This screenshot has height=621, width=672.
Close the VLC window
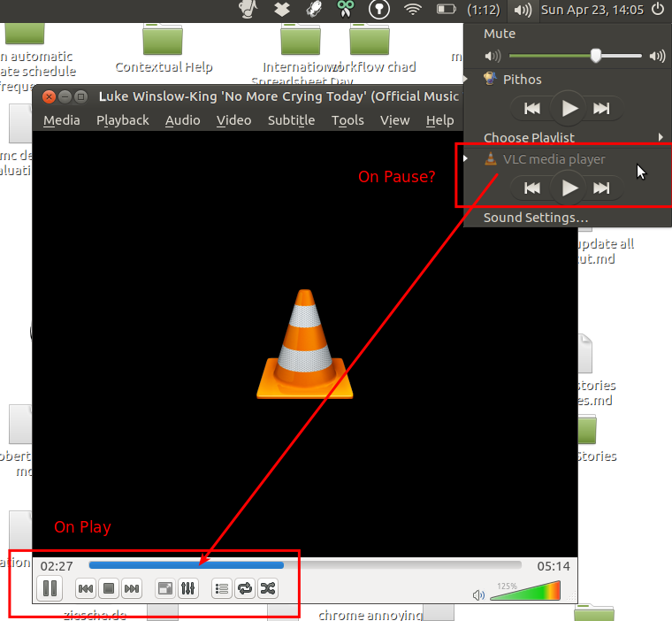[x=49, y=97]
